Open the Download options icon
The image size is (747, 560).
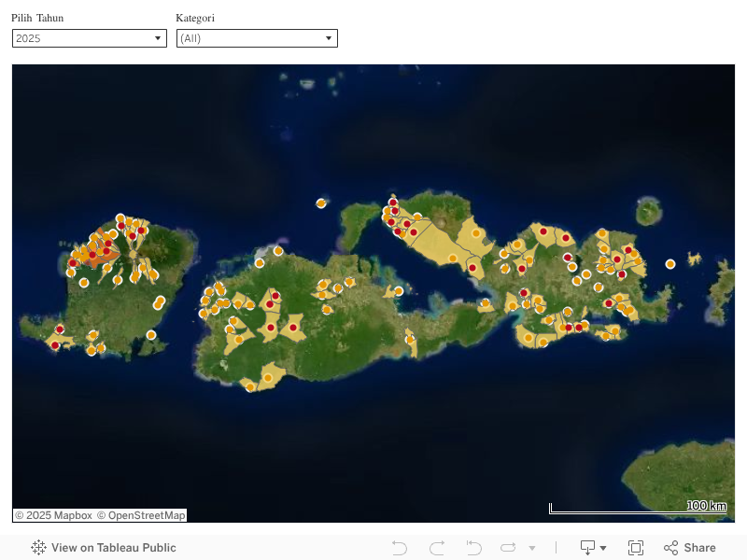tap(593, 548)
